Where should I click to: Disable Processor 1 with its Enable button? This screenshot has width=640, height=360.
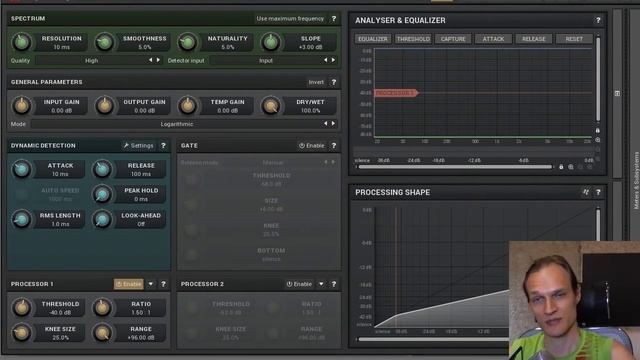(129, 284)
